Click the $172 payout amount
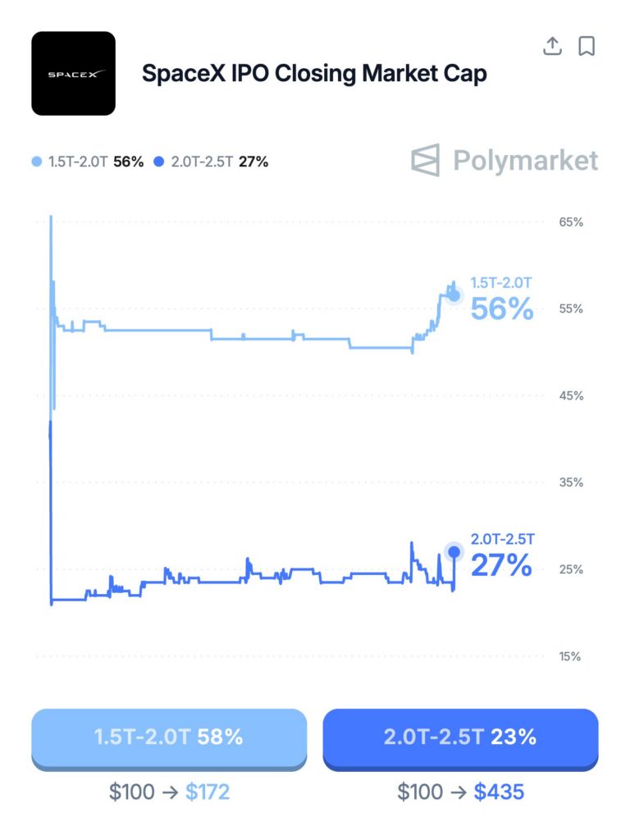630x840 pixels. tap(207, 792)
